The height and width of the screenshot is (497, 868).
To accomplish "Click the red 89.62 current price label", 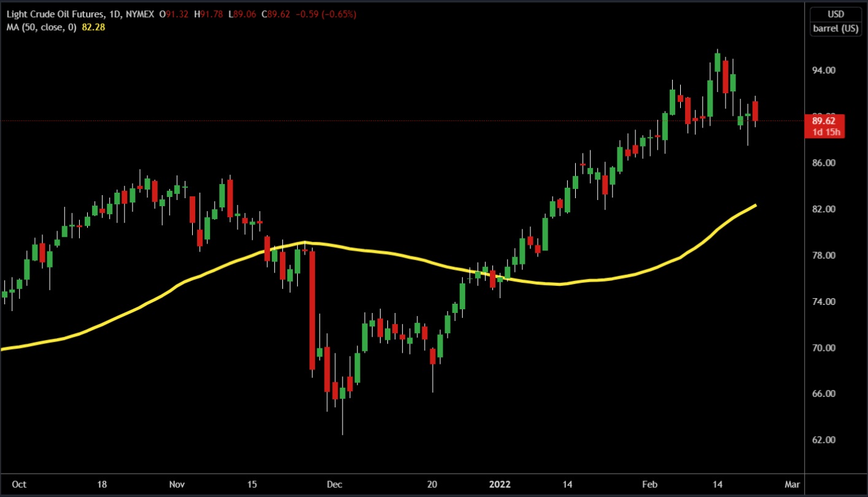I will 824,121.
